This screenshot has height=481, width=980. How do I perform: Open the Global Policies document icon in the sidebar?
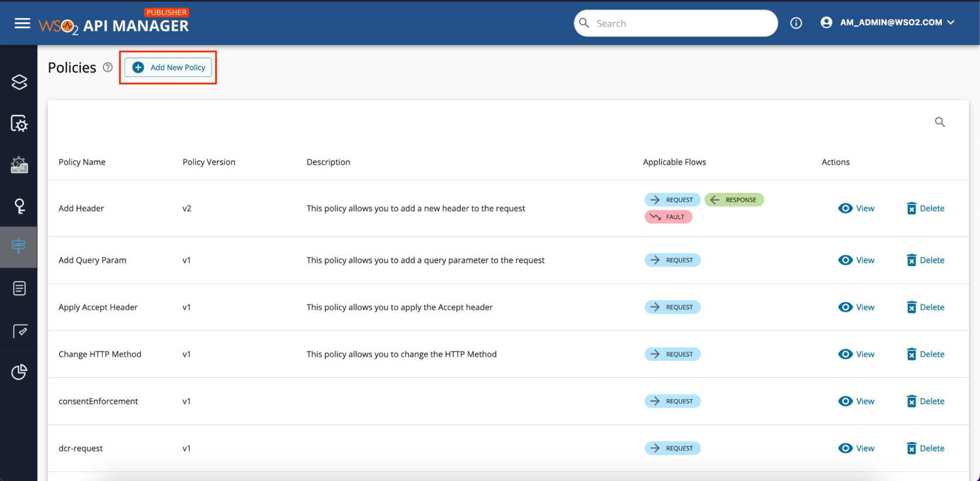(19, 288)
